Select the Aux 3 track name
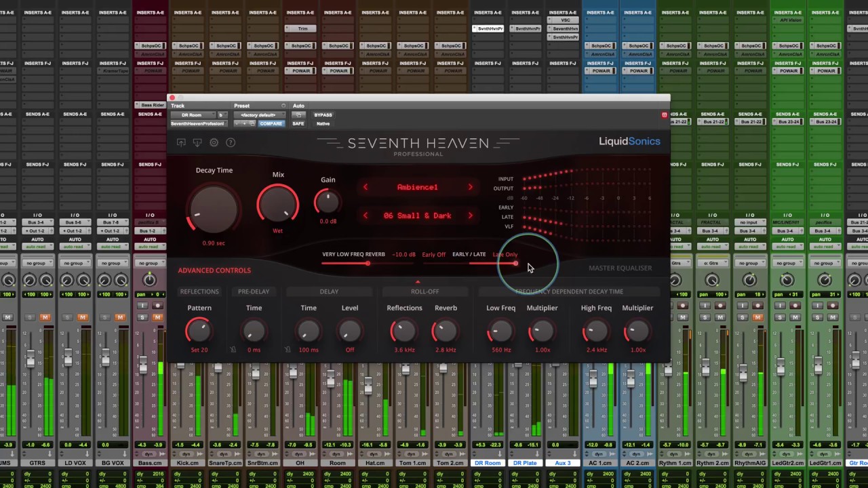The height and width of the screenshot is (488, 868). pos(562,463)
